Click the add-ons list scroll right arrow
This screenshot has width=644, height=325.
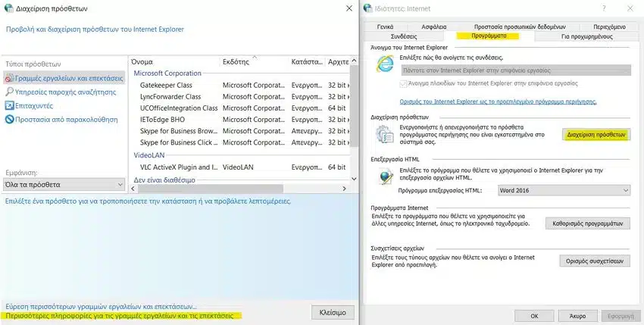[x=344, y=188]
